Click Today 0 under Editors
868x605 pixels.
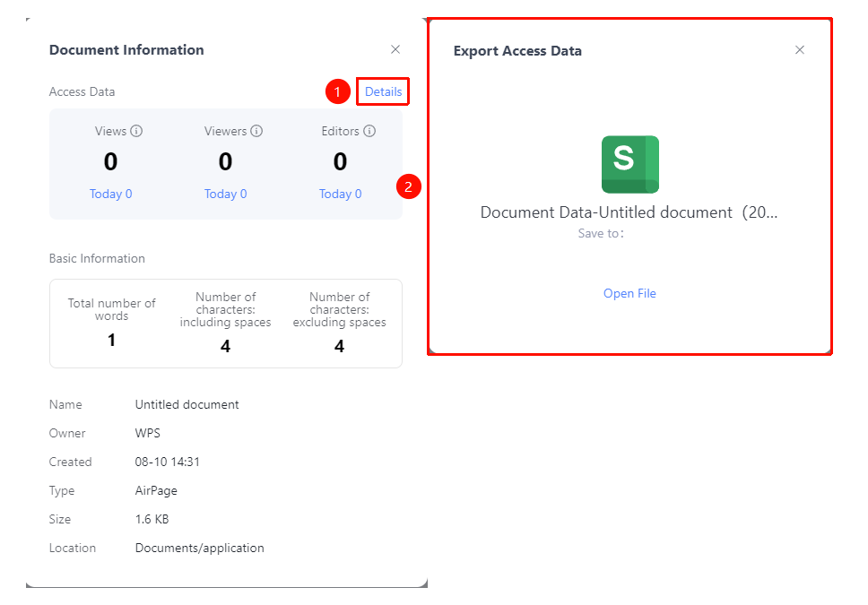[x=340, y=194]
